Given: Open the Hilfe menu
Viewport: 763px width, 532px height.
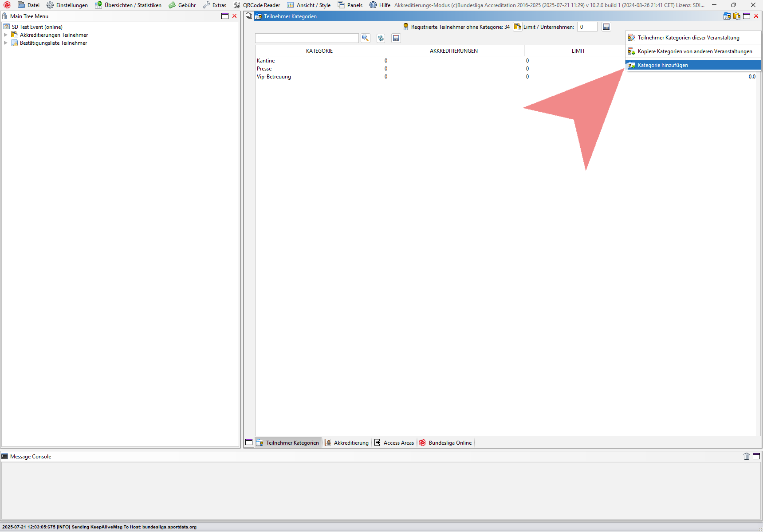Looking at the screenshot, I should [380, 5].
